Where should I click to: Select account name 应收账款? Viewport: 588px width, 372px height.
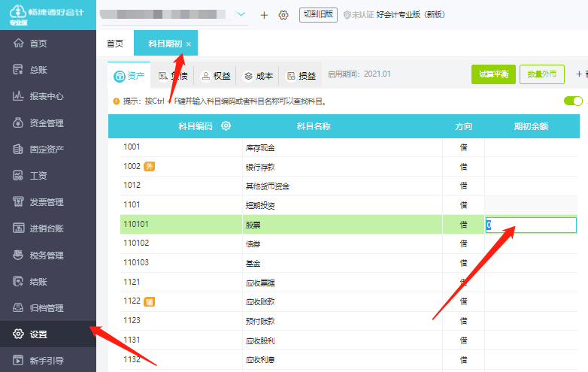coord(260,301)
